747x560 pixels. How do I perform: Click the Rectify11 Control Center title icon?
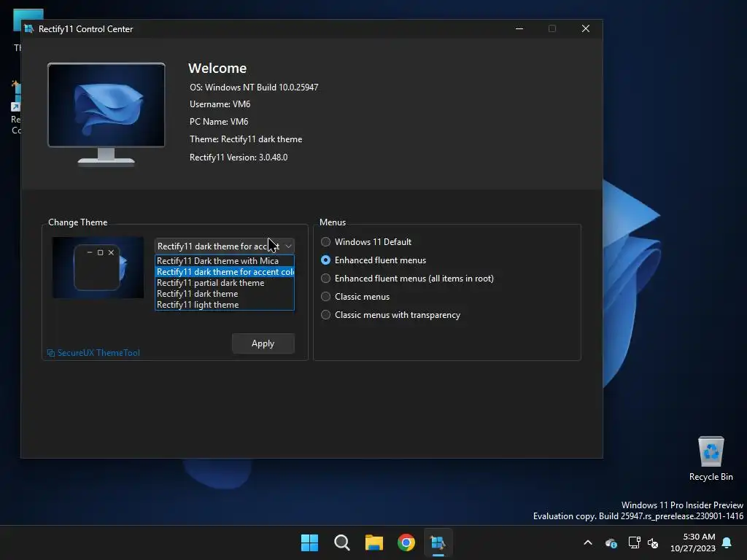(x=28, y=28)
